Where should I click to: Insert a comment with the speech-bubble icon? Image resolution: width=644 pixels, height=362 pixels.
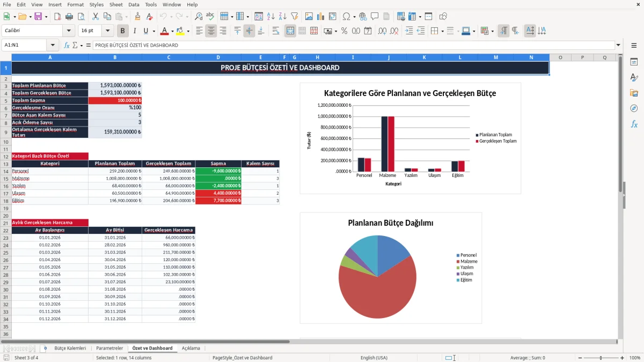pyautogui.click(x=375, y=17)
